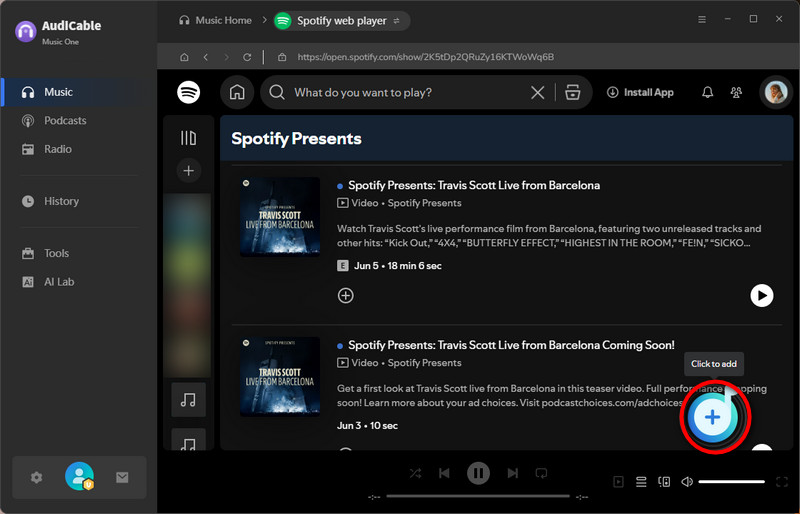Image resolution: width=800 pixels, height=514 pixels.
Task: Go back using the browser back arrow
Action: coord(206,57)
